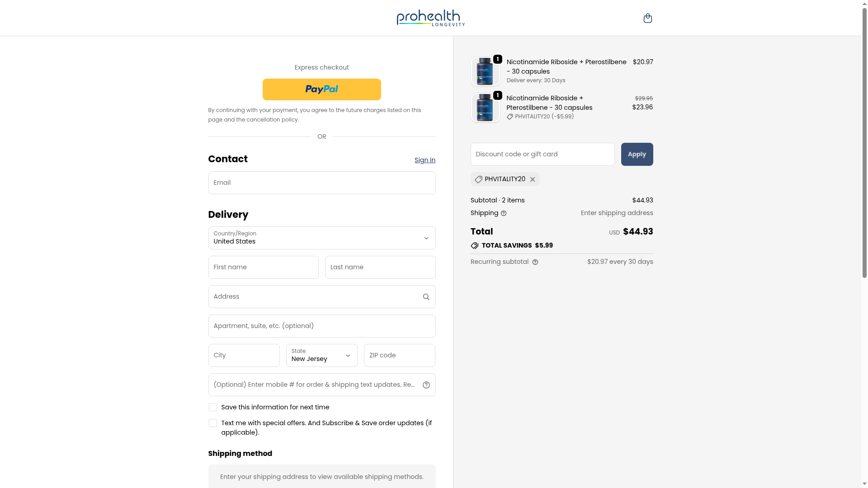Remove the PHVITALITY20 discount code
868x488 pixels.
[533, 179]
